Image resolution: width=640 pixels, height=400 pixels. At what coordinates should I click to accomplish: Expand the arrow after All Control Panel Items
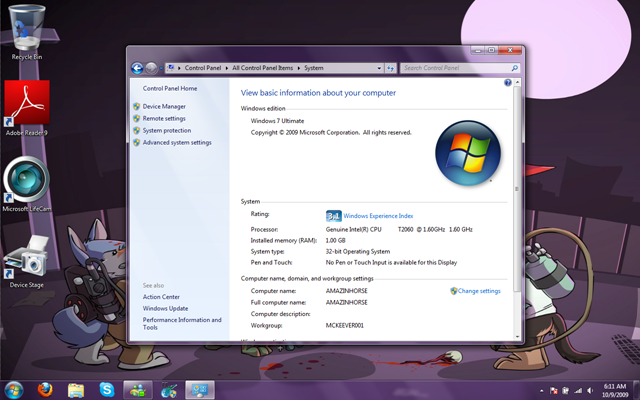point(299,68)
